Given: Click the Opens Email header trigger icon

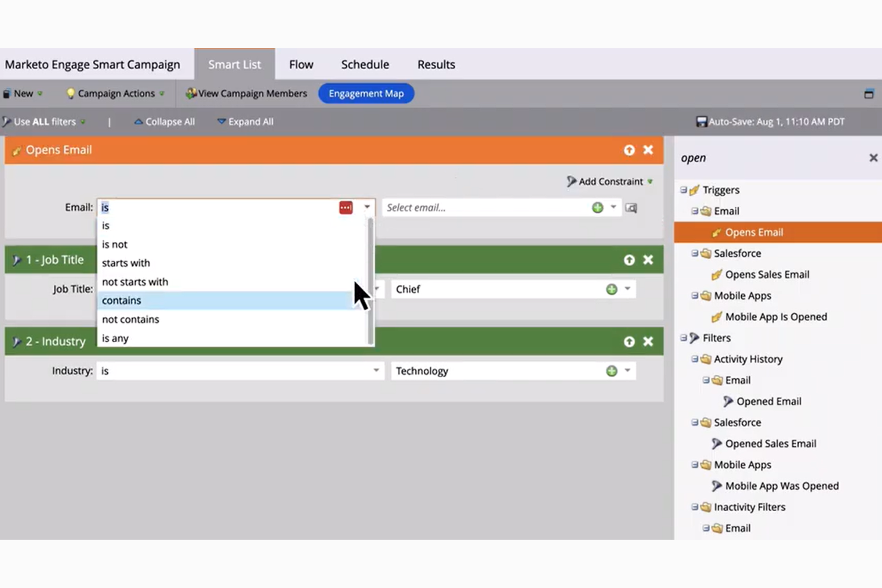Looking at the screenshot, I should pos(17,151).
